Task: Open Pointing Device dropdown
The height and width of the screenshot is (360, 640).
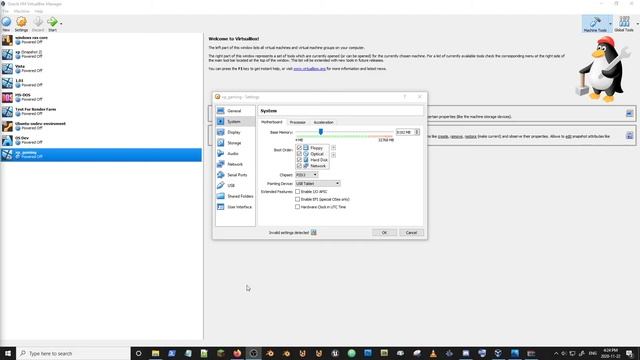Action: point(318,184)
